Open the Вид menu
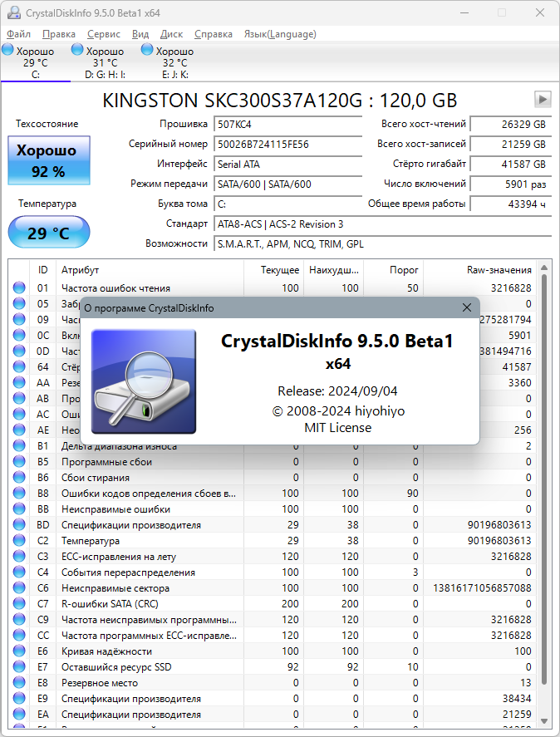Screen dimensions: 560x737 pos(140,34)
